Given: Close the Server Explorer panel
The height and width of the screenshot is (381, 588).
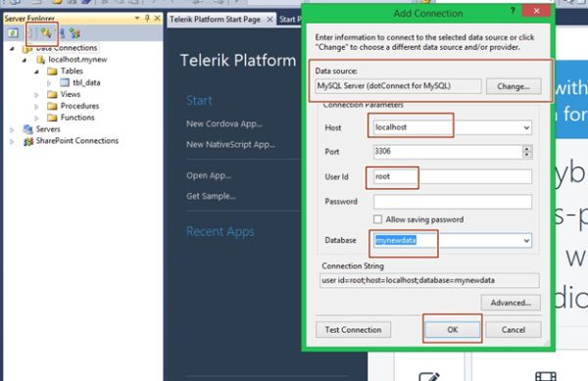Looking at the screenshot, I should pyautogui.click(x=158, y=18).
